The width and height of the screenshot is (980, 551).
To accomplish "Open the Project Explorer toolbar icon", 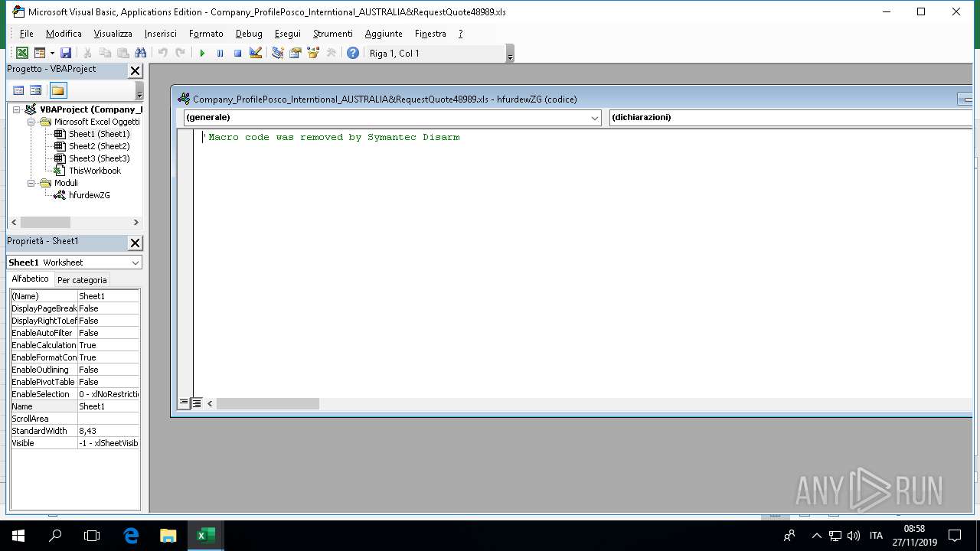I will pyautogui.click(x=277, y=53).
